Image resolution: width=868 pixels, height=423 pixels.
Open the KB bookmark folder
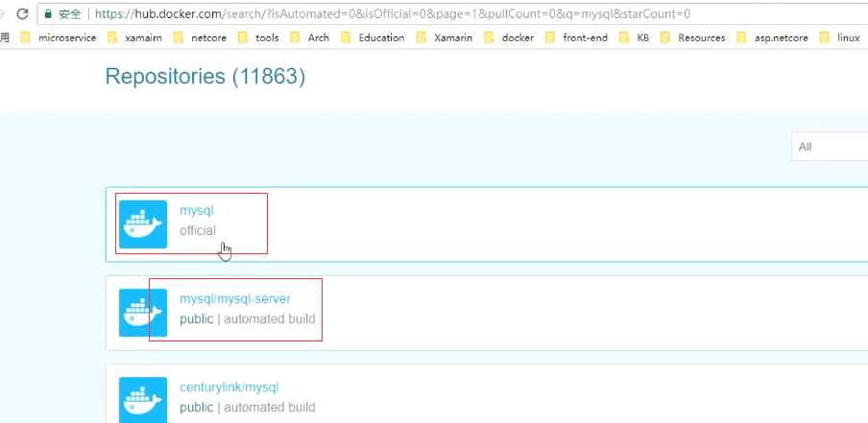click(634, 37)
